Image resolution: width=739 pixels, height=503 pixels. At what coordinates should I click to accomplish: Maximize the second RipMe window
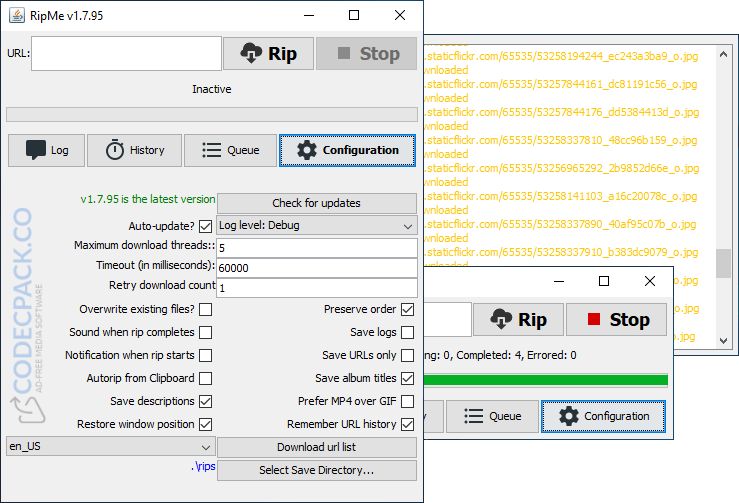(x=604, y=281)
